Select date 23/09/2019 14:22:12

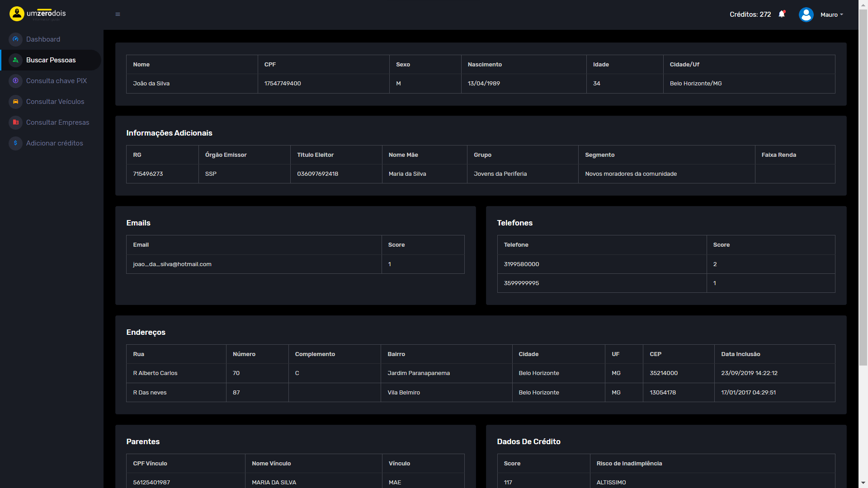749,373
